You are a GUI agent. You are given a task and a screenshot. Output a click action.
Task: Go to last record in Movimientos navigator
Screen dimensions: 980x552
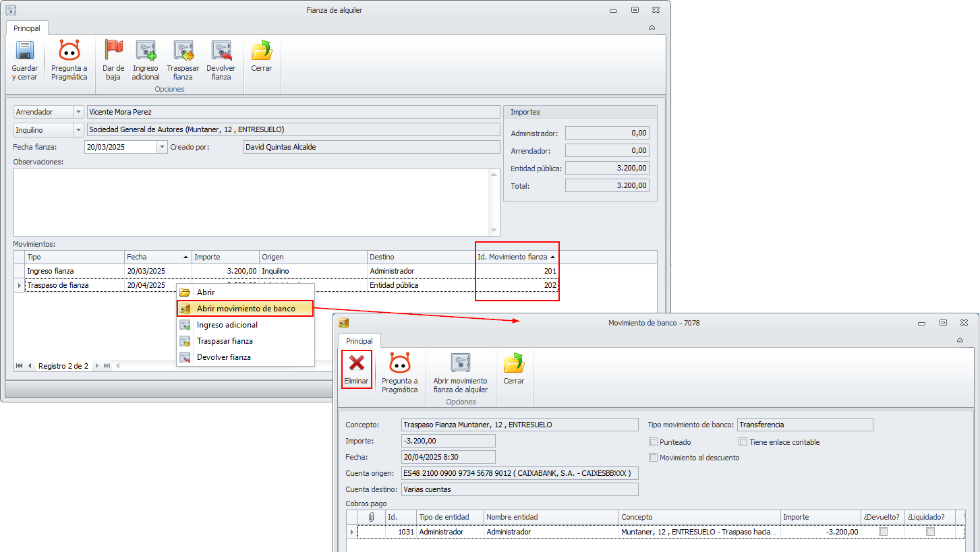point(107,366)
